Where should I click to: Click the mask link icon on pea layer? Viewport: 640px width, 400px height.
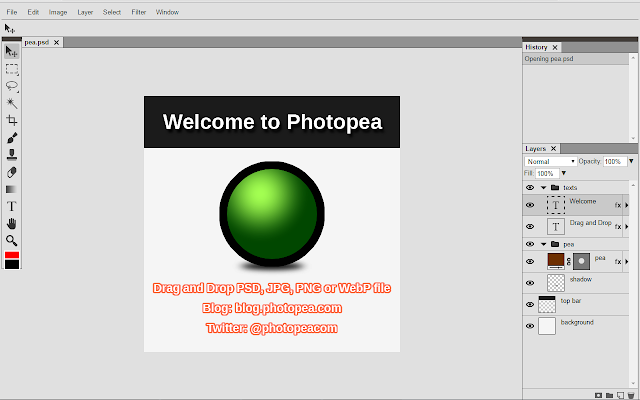(569, 262)
